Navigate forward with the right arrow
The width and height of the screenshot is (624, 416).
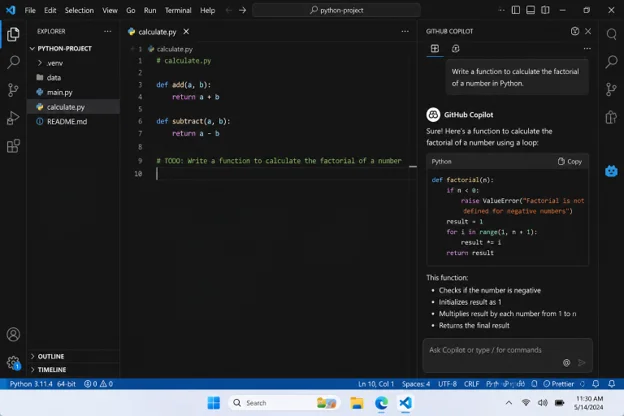tap(242, 10)
